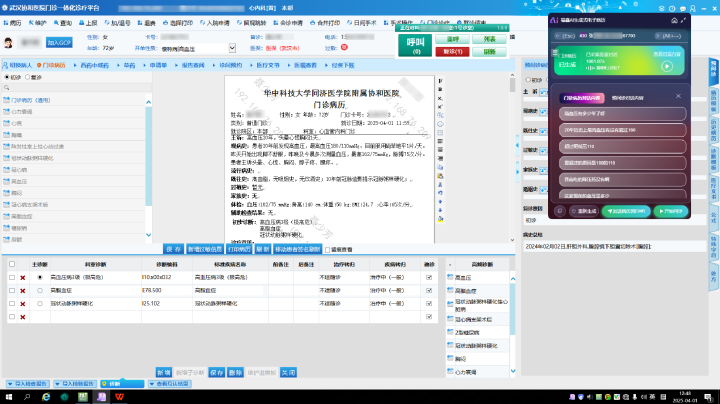Click the 新增 button below diagnosis table
Image resolution: width=720 pixels, height=404 pixels.
163,372
